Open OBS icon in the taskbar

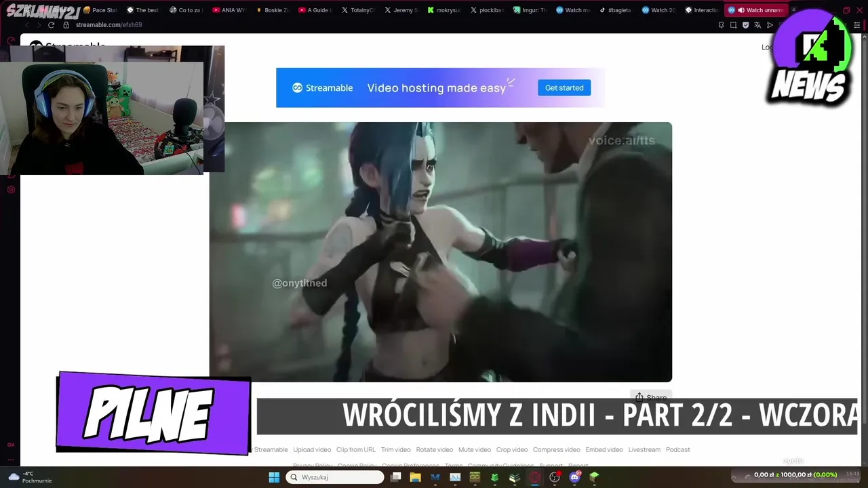[x=555, y=477]
